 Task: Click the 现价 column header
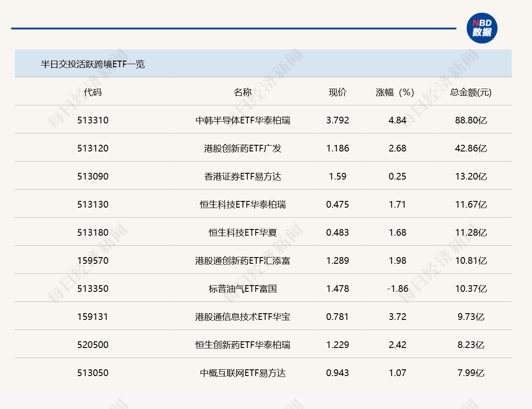pyautogui.click(x=338, y=92)
